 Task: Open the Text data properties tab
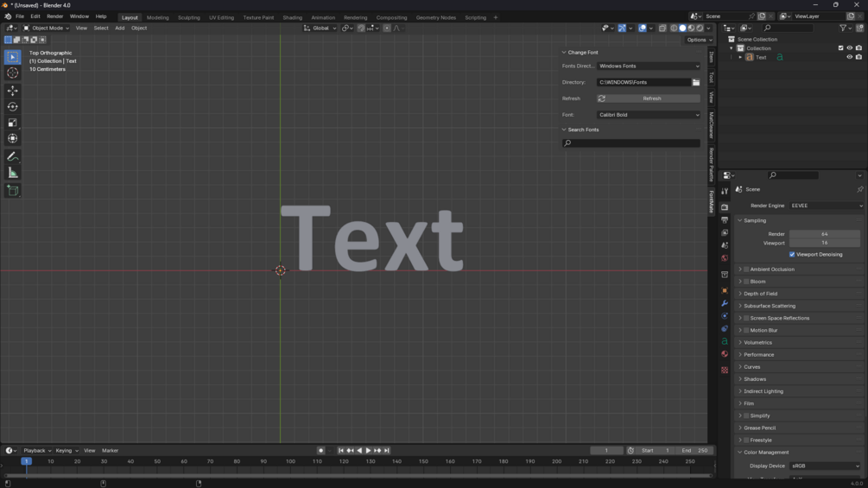tap(725, 341)
